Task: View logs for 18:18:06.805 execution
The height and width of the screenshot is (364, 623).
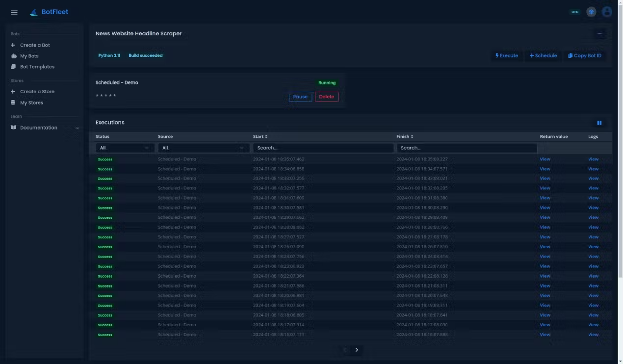Action: (x=593, y=315)
